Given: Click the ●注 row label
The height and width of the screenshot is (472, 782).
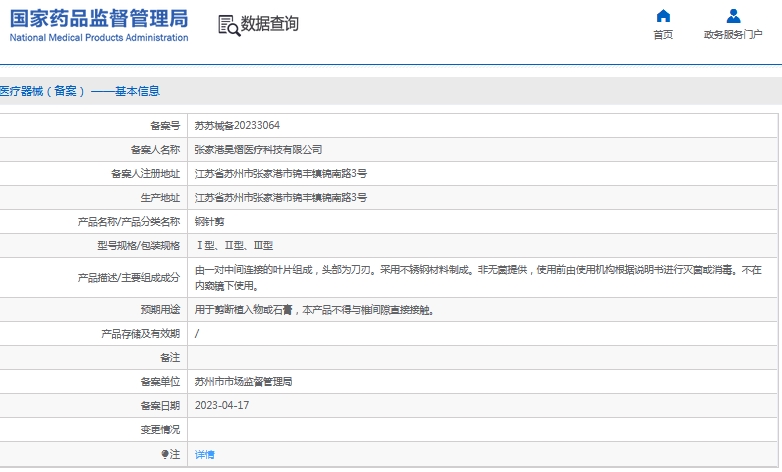Looking at the screenshot, I should coord(171,454).
